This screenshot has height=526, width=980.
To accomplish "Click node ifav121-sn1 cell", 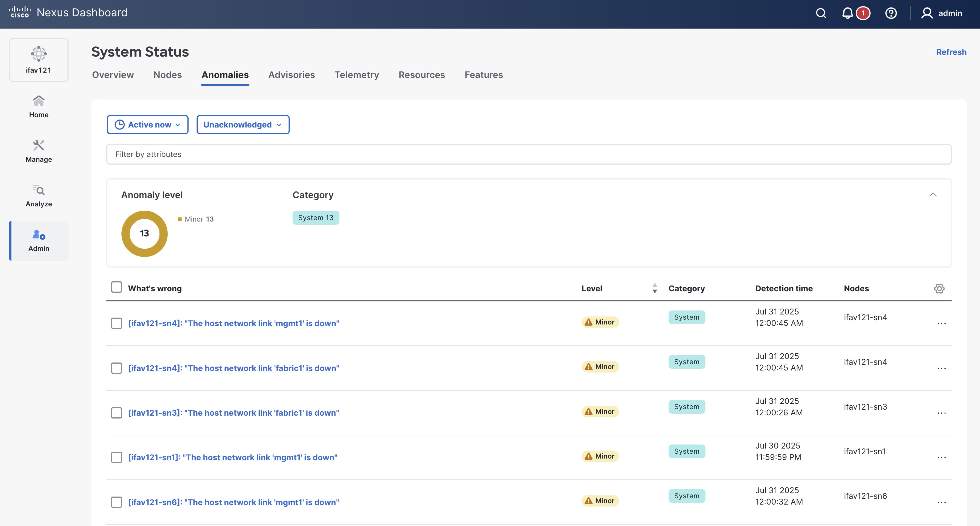I will click(865, 451).
